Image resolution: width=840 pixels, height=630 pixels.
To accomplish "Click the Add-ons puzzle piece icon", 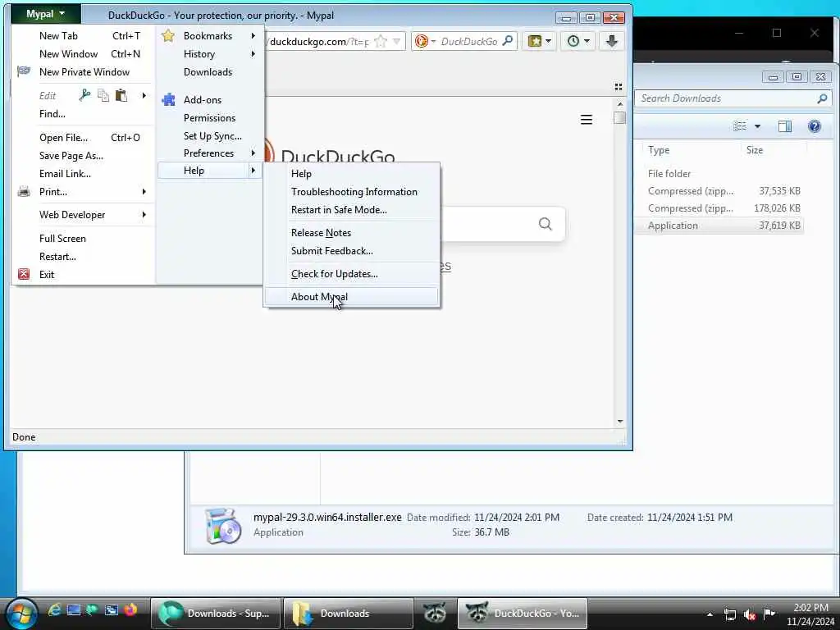I will pos(168,99).
